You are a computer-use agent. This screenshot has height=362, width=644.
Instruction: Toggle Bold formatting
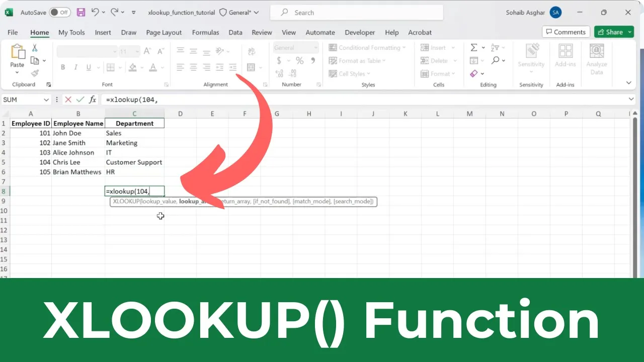click(63, 67)
